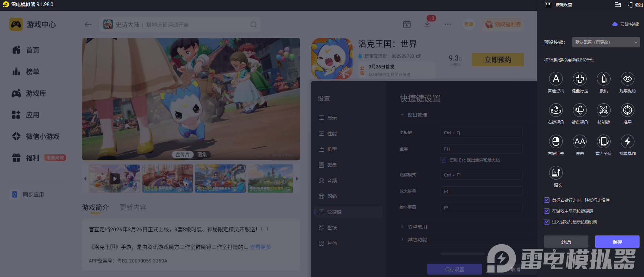Viewport: 644px width, 277px height.
Task: Uncheck 使用 Esc 退出全屏和最大化
Action: click(x=443, y=160)
